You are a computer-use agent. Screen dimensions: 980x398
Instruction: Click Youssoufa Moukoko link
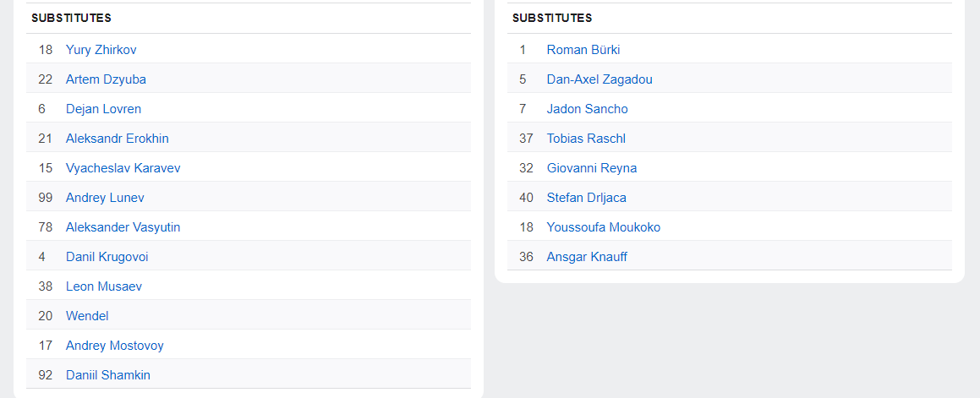(x=604, y=227)
